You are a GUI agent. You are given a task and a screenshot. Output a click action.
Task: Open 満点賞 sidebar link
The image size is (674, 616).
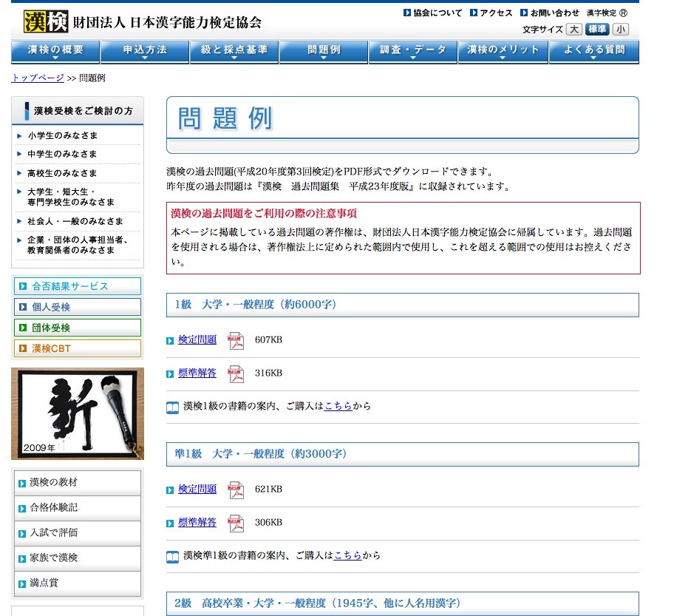78,583
